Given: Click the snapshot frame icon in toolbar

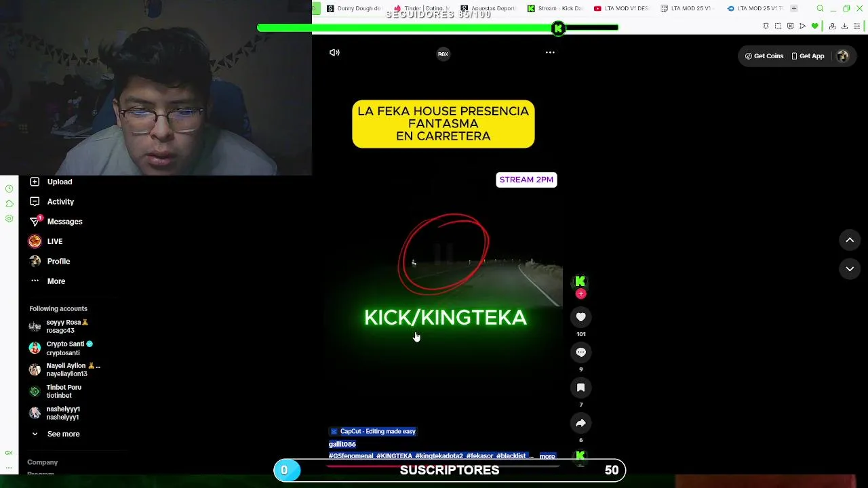Looking at the screenshot, I should pyautogui.click(x=778, y=26).
